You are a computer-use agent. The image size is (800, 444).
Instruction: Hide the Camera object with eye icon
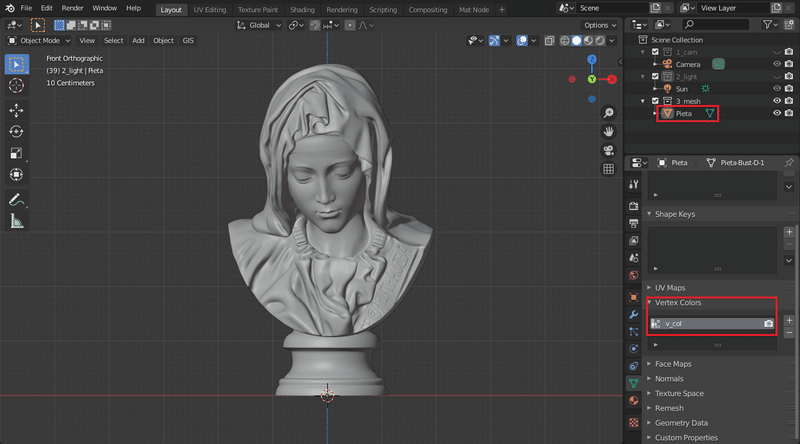777,64
